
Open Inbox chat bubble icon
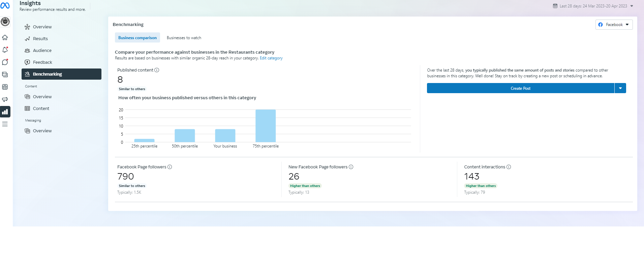[5, 62]
